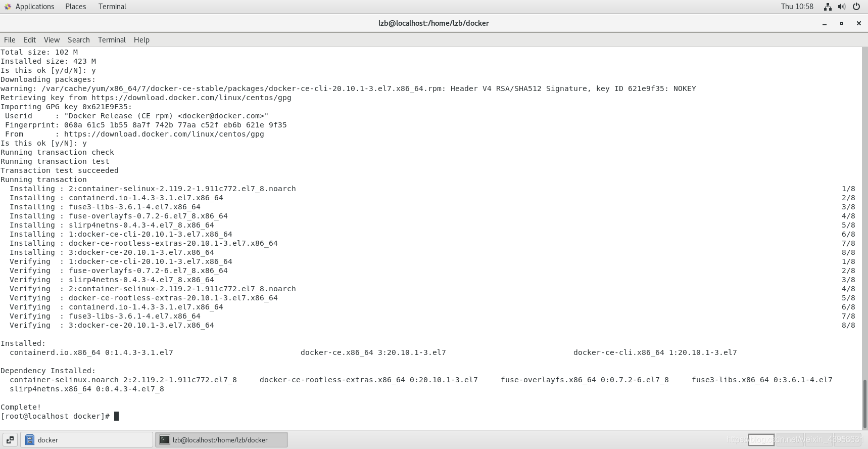Minimize the terminal window
Image resolution: width=868 pixels, height=449 pixels.
tap(825, 23)
